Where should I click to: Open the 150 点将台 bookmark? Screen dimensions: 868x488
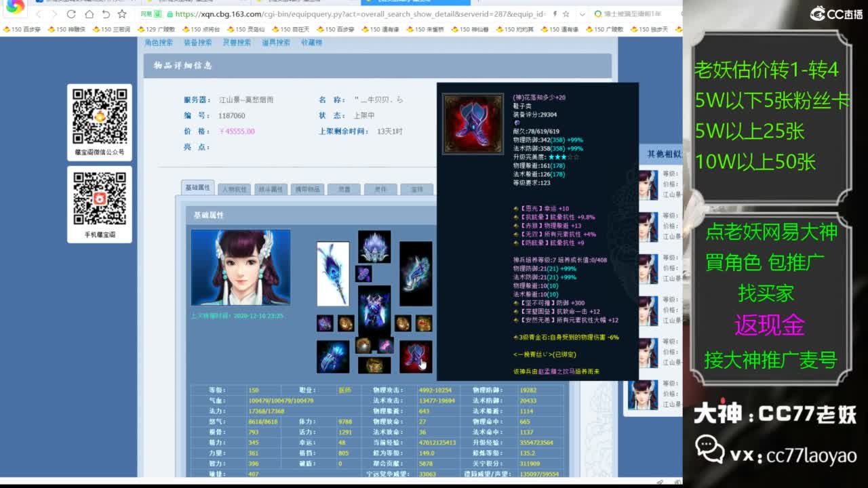201,30
